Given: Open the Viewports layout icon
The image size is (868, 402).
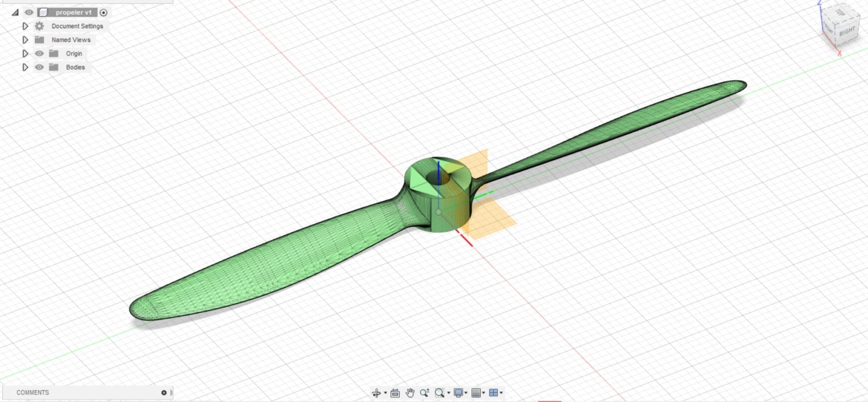Looking at the screenshot, I should click(x=494, y=393).
